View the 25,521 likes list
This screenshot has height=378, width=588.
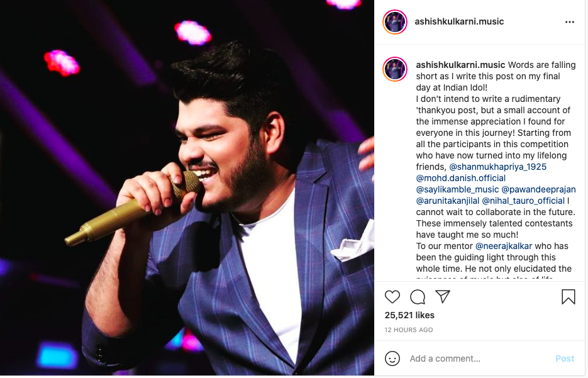409,315
